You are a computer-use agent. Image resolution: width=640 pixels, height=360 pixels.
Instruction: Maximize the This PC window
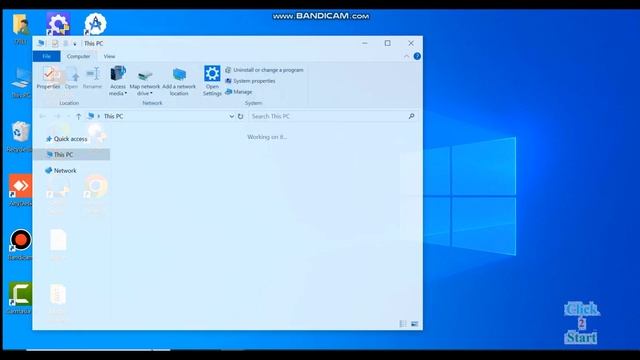click(x=387, y=43)
